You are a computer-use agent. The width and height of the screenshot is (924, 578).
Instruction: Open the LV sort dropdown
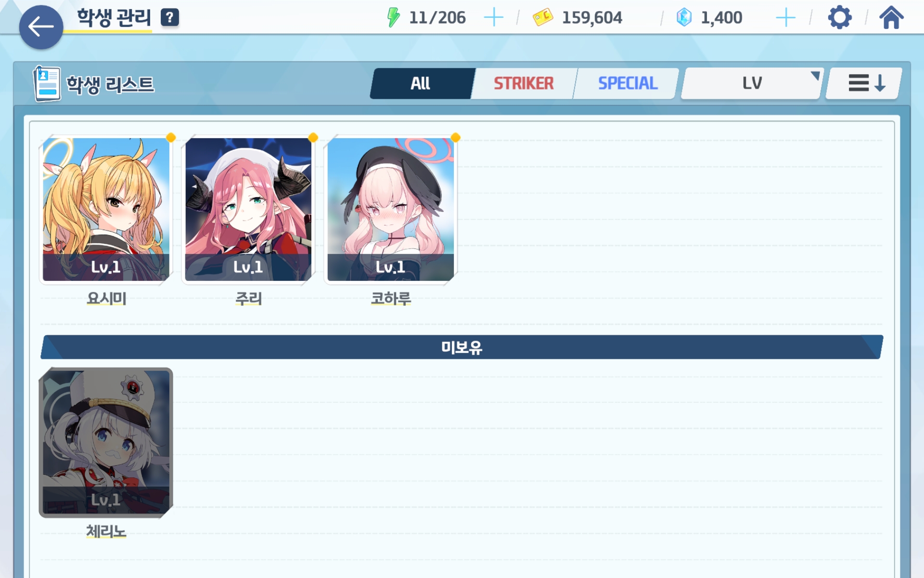pyautogui.click(x=752, y=83)
